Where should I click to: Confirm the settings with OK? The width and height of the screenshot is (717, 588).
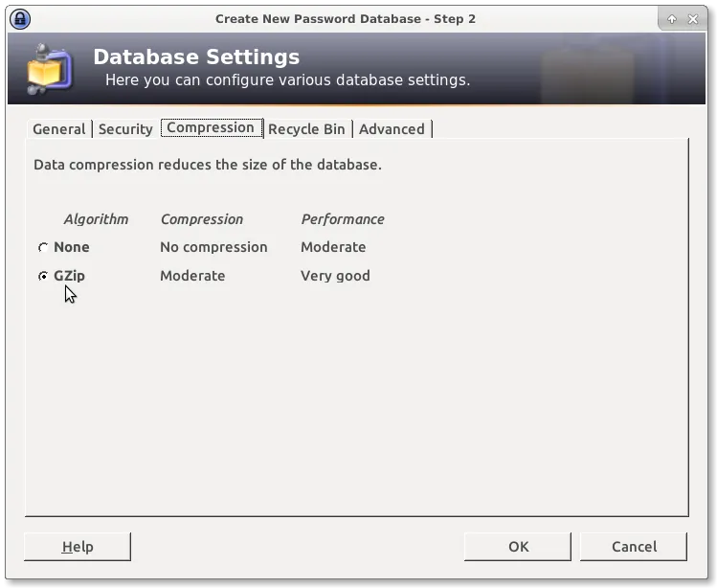tap(518, 547)
